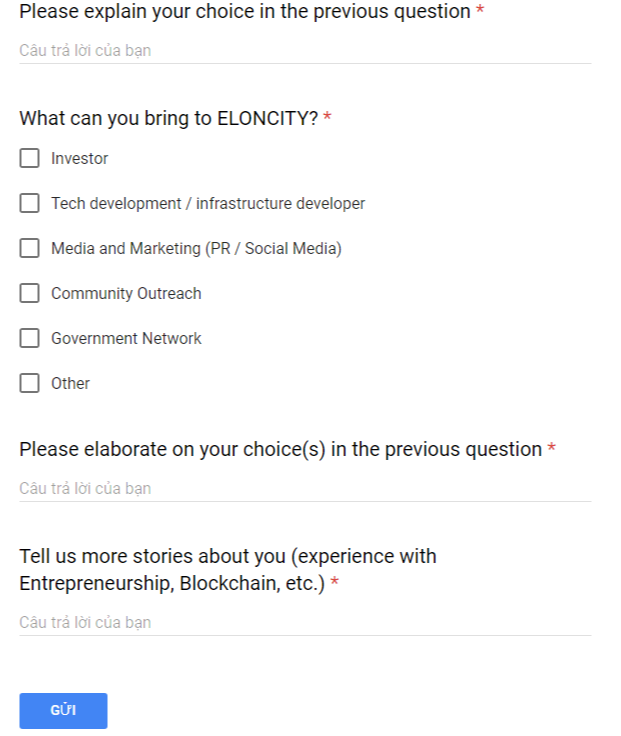
Task: Click the answer field under 'elaborate on your choice(s)'
Action: click(305, 489)
